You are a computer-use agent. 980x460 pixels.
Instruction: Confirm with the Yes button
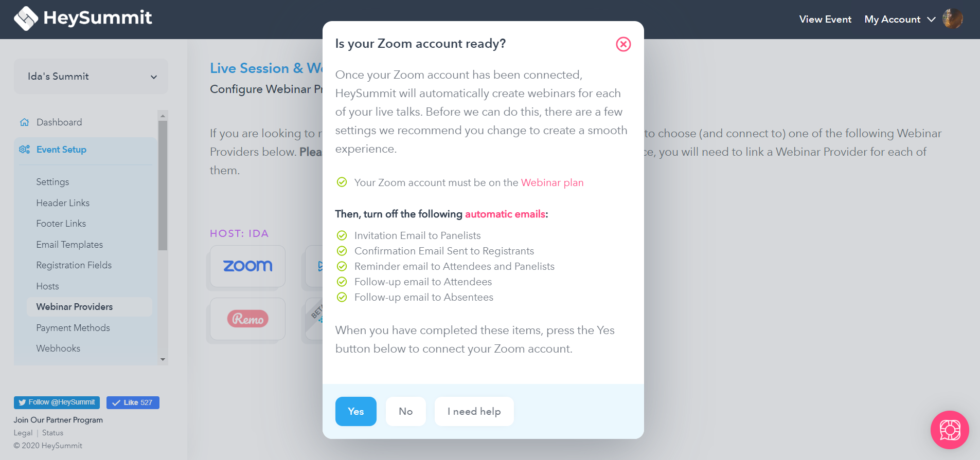(356, 411)
